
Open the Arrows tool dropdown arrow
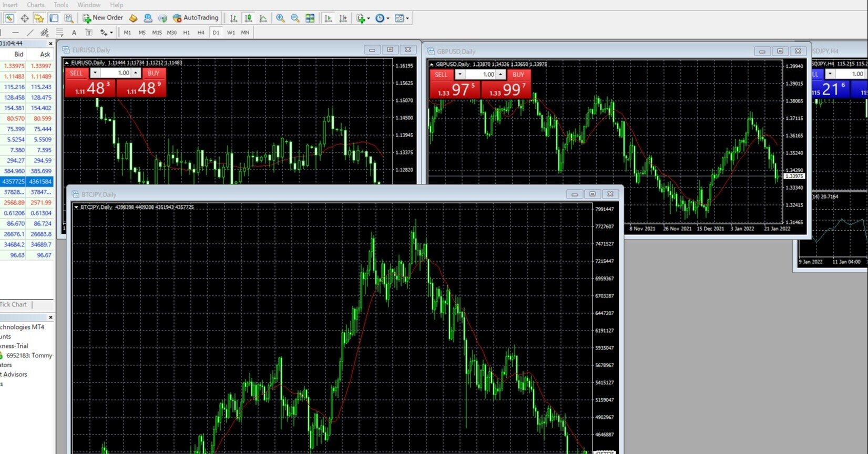(x=111, y=33)
